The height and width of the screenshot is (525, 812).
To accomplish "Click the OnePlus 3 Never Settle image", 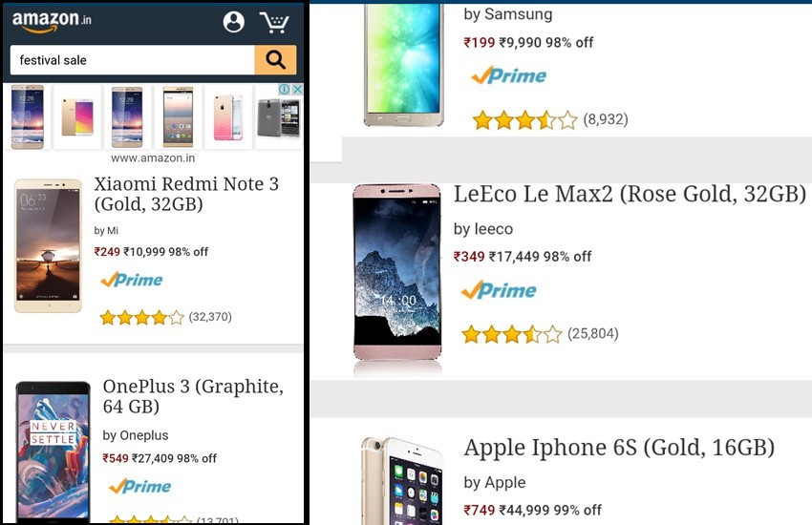I will pos(53,449).
